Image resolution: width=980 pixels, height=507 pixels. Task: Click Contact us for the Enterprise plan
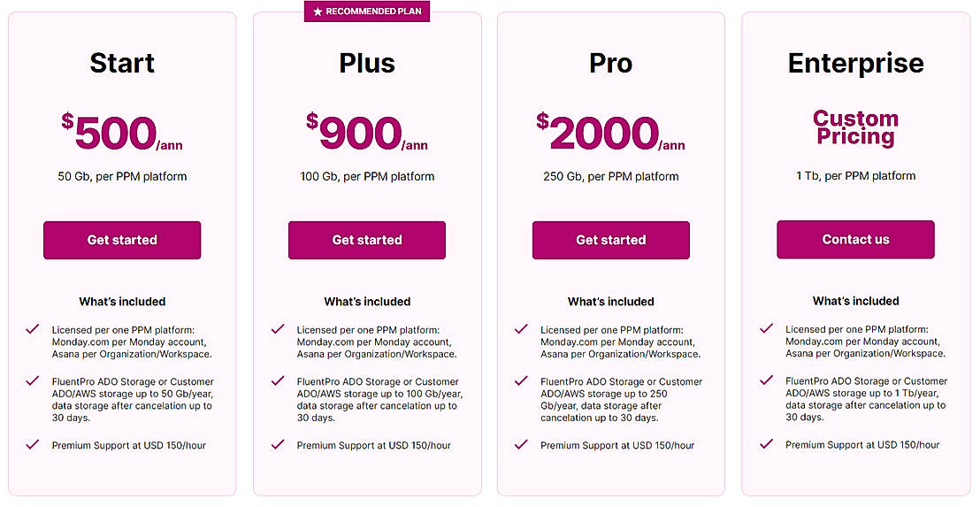[x=855, y=240]
